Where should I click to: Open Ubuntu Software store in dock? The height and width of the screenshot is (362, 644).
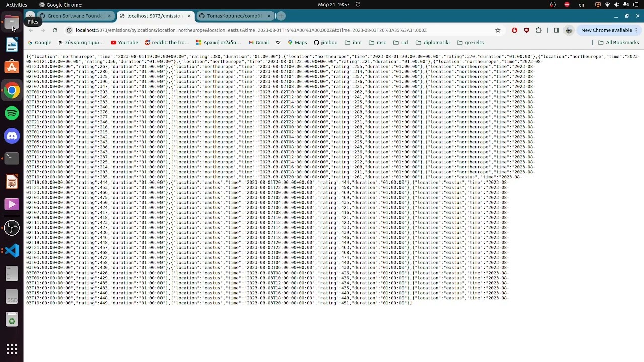12,67
